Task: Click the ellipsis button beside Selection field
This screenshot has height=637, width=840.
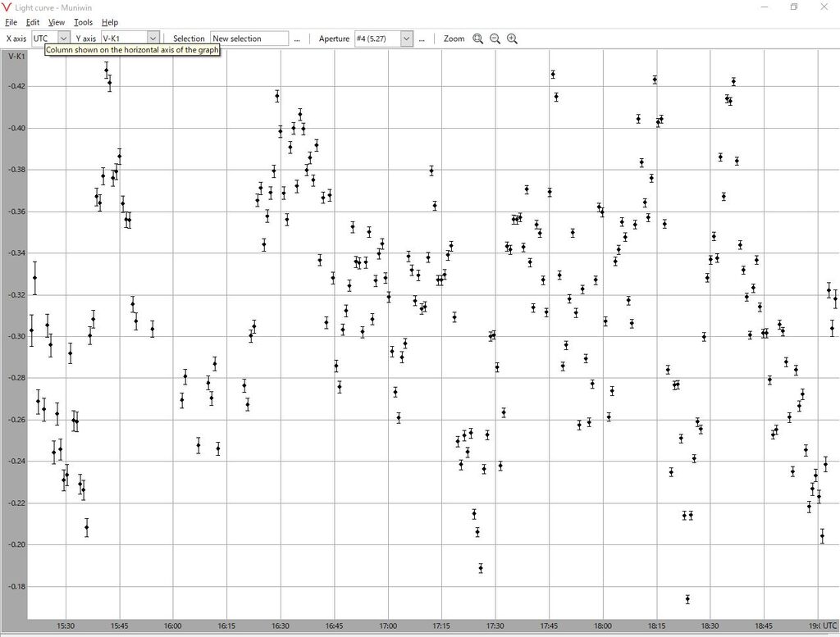Action: pyautogui.click(x=297, y=39)
